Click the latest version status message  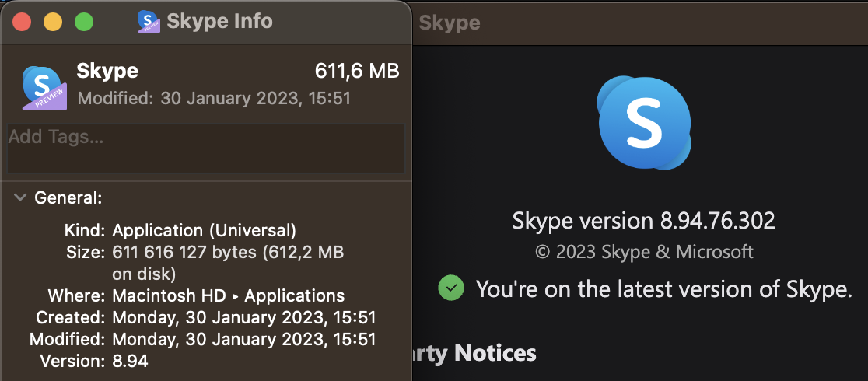(x=663, y=289)
